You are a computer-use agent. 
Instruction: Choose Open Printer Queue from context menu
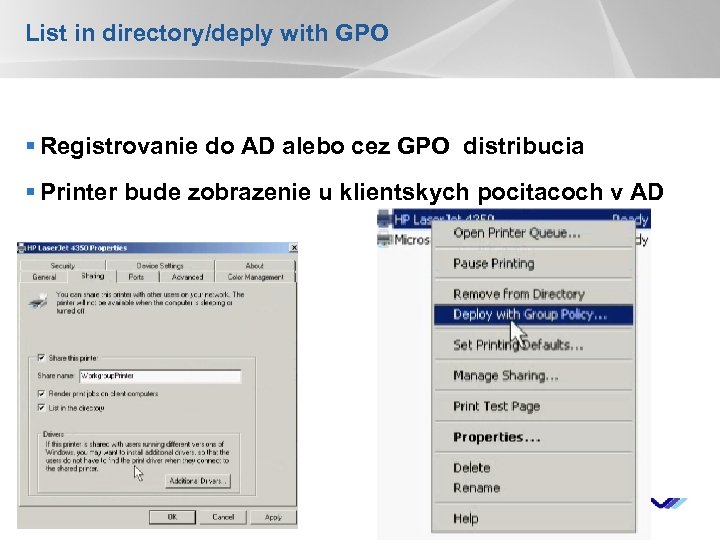(517, 233)
